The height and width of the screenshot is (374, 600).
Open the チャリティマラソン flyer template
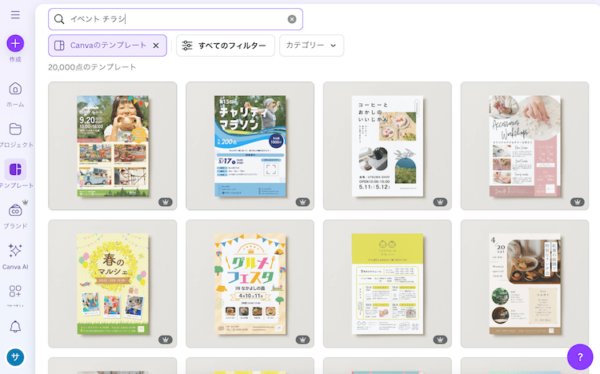250,146
